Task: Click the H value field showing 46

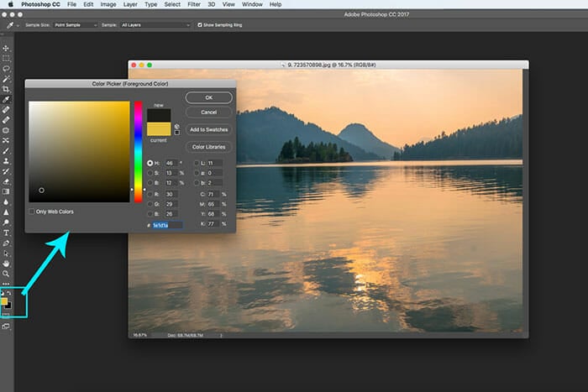Action: point(171,163)
